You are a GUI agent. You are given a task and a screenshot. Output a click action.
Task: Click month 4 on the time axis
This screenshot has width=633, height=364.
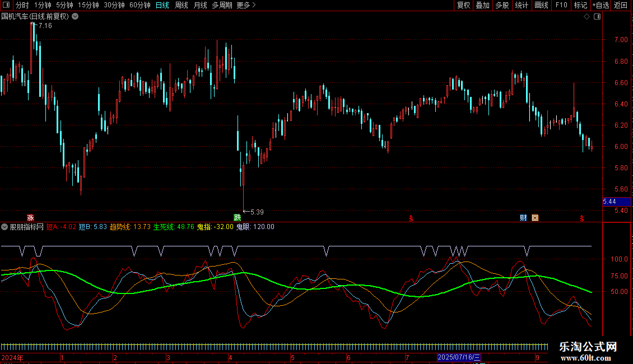click(x=230, y=357)
